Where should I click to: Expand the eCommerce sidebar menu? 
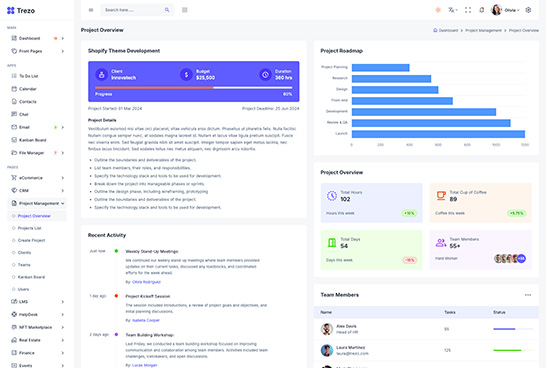[x=37, y=178]
